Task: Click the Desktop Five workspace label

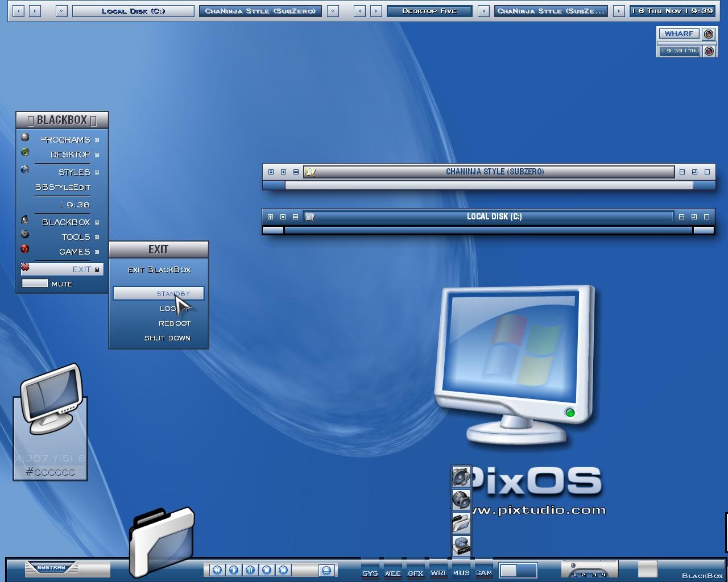Action: [429, 11]
